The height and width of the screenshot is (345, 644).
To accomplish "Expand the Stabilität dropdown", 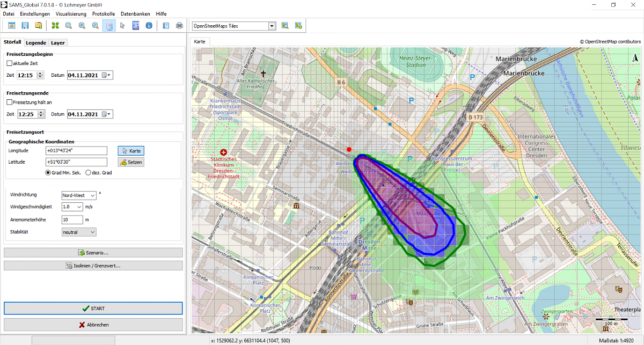I will pos(78,232).
